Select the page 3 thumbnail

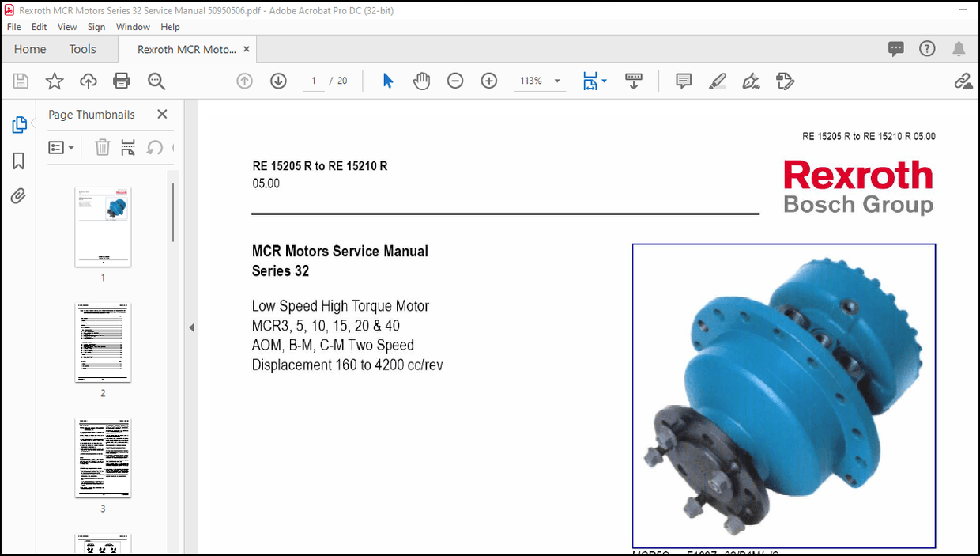point(102,457)
